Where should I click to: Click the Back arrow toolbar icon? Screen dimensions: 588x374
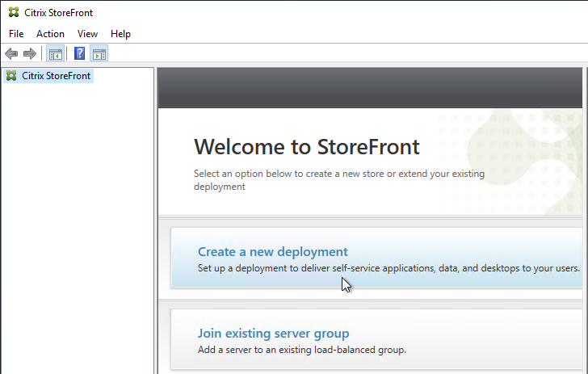coord(11,53)
